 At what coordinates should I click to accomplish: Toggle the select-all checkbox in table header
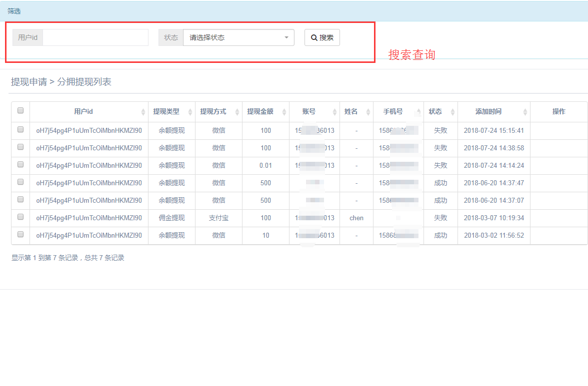(x=20, y=111)
